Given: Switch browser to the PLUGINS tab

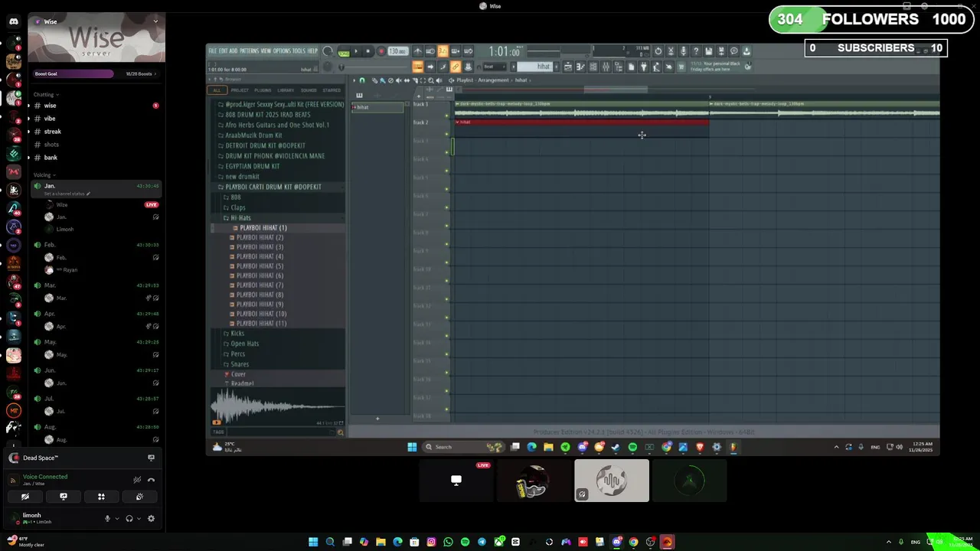Looking at the screenshot, I should [x=263, y=90].
